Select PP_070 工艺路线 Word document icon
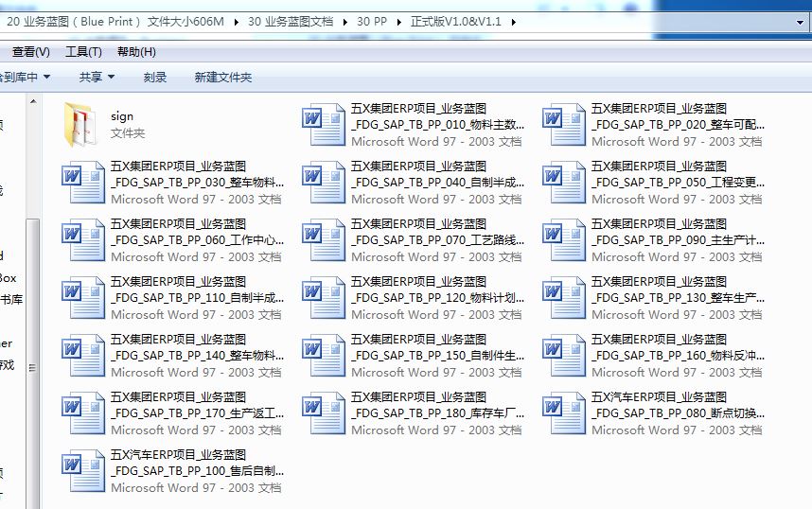 [324, 239]
